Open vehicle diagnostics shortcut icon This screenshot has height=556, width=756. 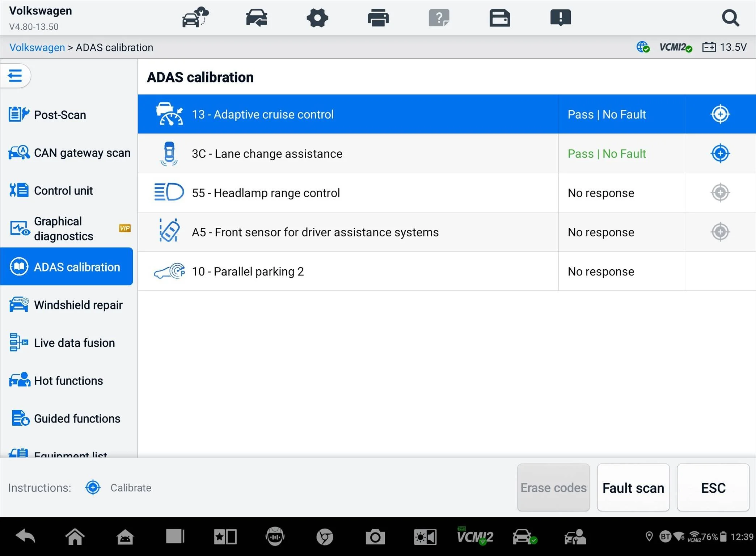(x=525, y=537)
